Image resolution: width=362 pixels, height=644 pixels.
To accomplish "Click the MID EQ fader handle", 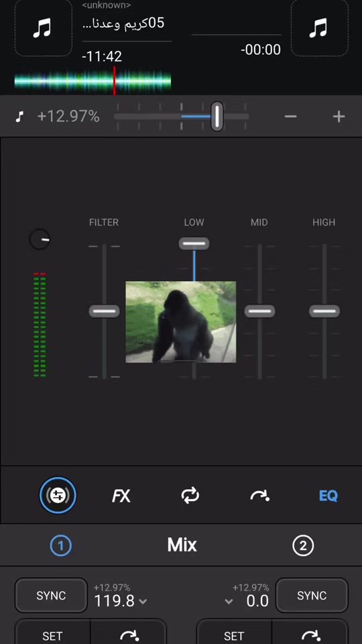I will coord(259,311).
